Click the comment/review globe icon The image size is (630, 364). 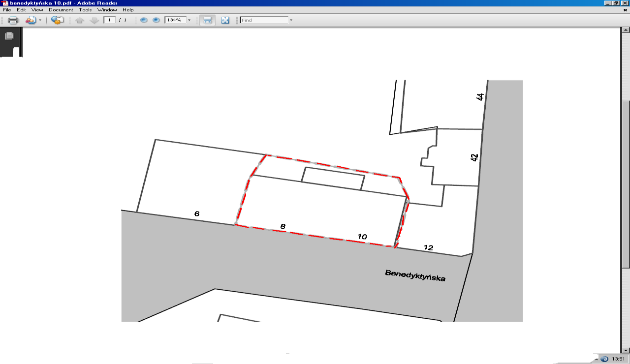tap(58, 20)
